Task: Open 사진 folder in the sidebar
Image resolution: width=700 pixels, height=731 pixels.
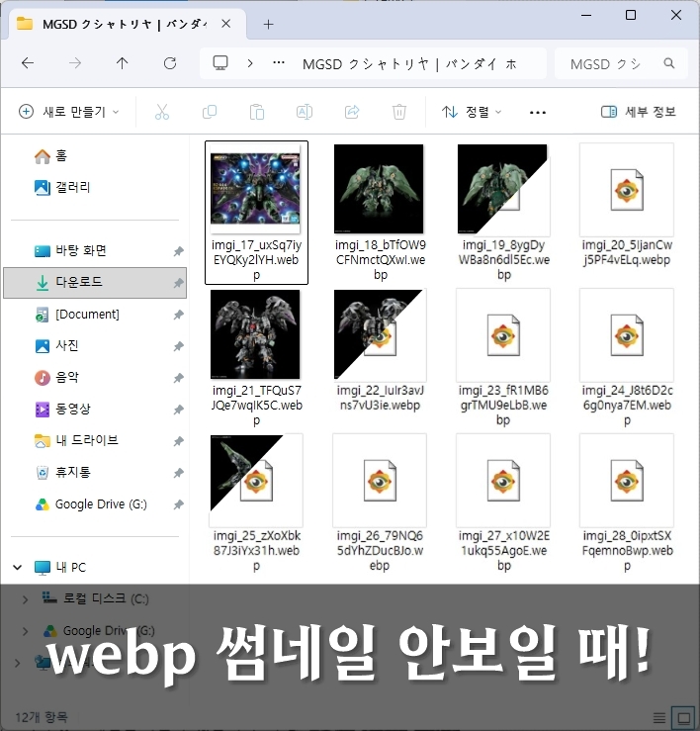Action: click(x=57, y=346)
